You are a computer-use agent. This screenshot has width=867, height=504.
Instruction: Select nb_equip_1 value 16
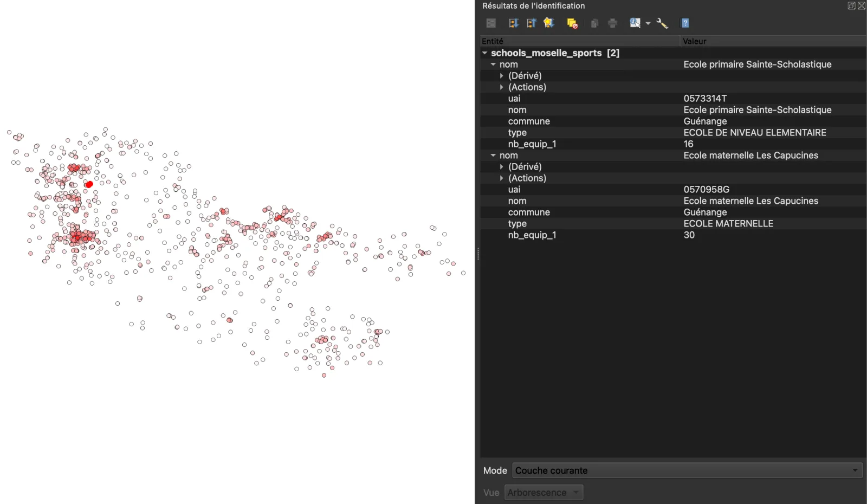tap(688, 144)
